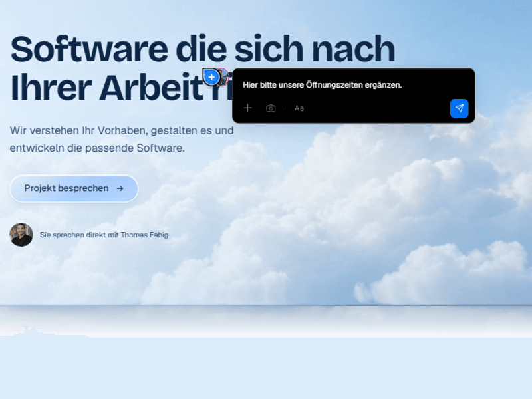Add an attachment with the plus icon
Image resolution: width=532 pixels, height=399 pixels.
(x=247, y=108)
